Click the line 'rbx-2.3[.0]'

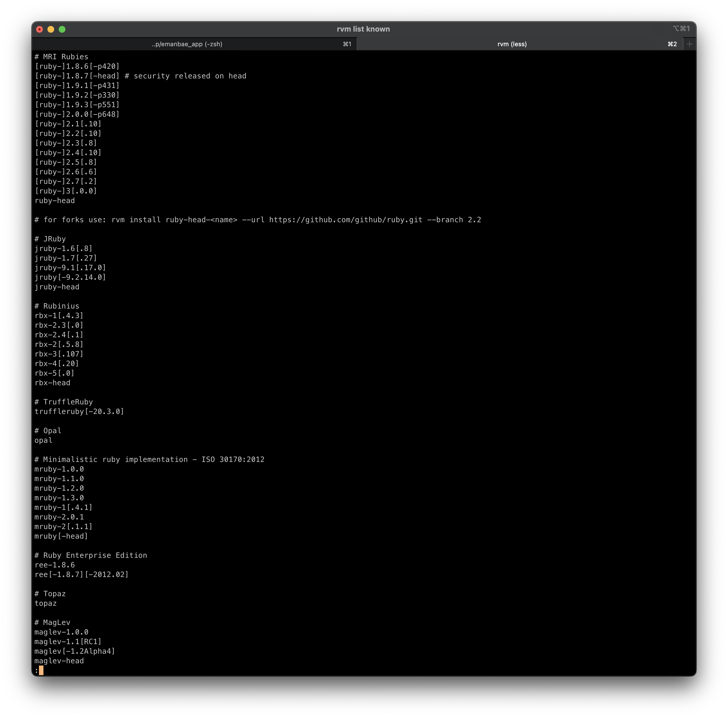click(x=59, y=326)
